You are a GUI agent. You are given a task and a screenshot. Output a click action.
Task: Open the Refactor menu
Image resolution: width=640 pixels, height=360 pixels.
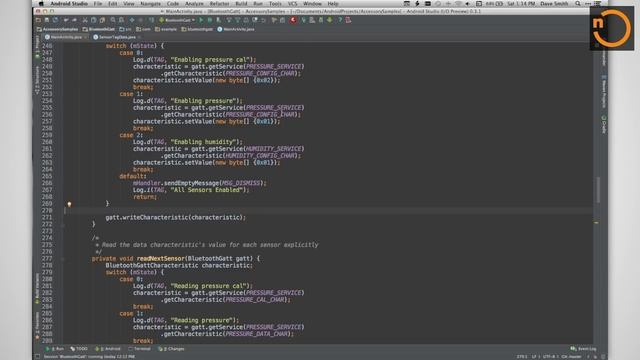[219, 4]
